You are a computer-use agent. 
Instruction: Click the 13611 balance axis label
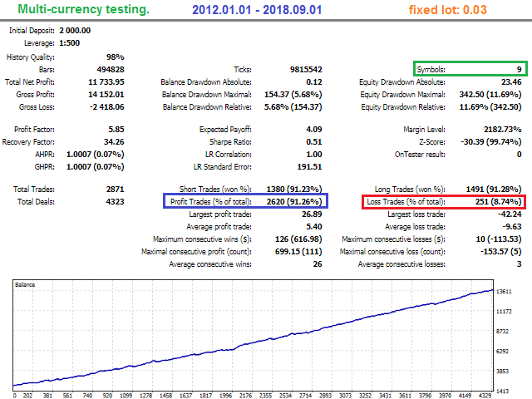504,292
